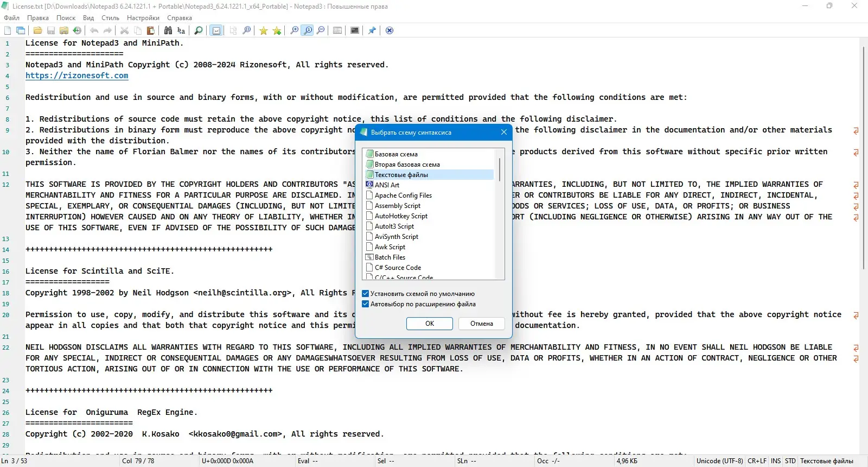
Task: Click 'STD' indicator in status bar
Action: pyautogui.click(x=790, y=461)
